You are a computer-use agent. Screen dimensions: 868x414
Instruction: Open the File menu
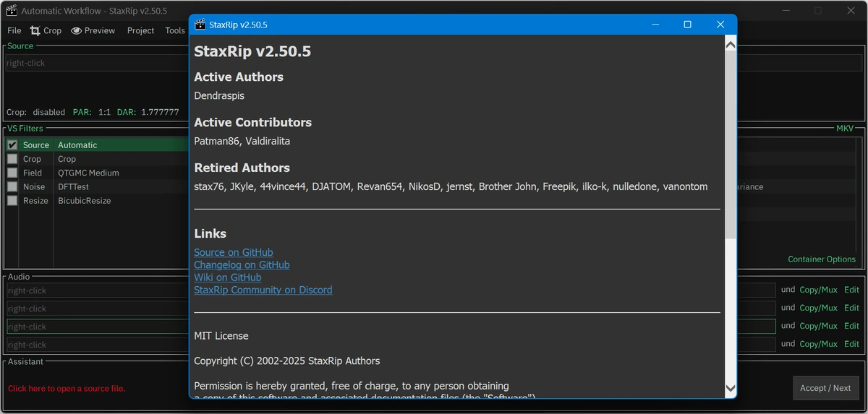tap(14, 30)
